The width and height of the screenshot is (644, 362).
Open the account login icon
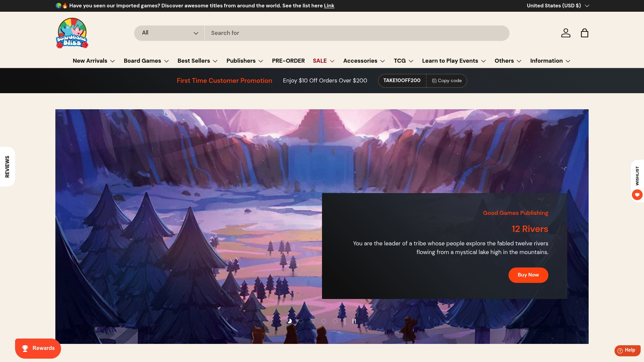pyautogui.click(x=566, y=33)
